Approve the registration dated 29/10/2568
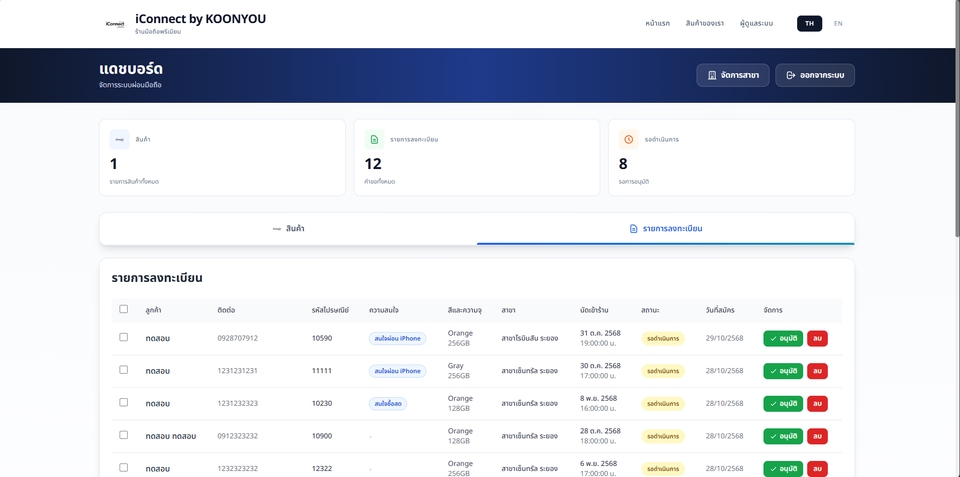The width and height of the screenshot is (960, 477). pos(783,339)
